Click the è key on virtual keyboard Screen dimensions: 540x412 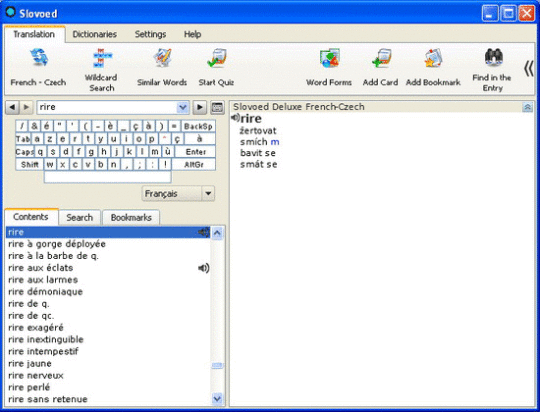[110, 126]
